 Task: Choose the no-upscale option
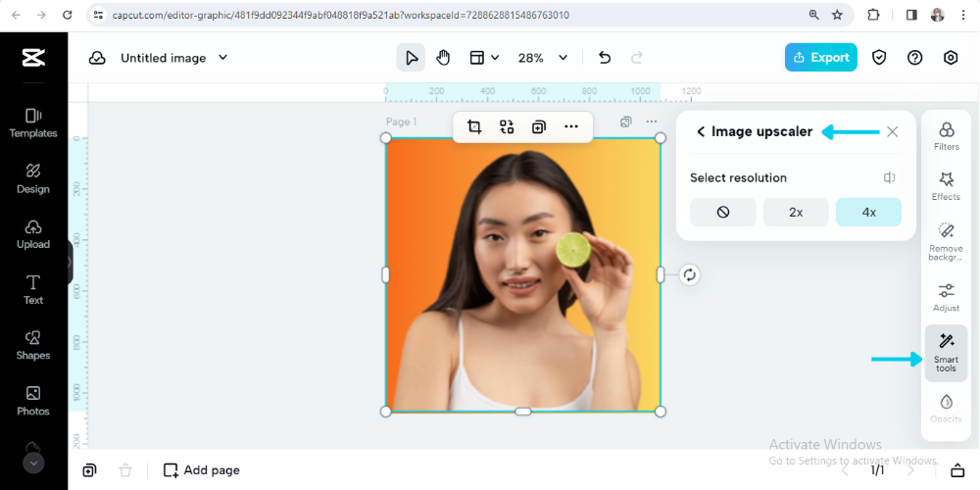[x=722, y=212]
